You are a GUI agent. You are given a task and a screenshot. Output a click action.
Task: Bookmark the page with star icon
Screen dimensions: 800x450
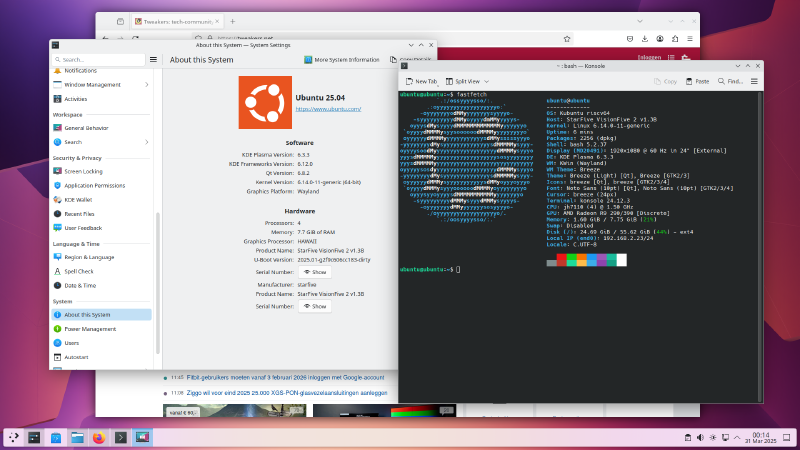click(x=567, y=39)
